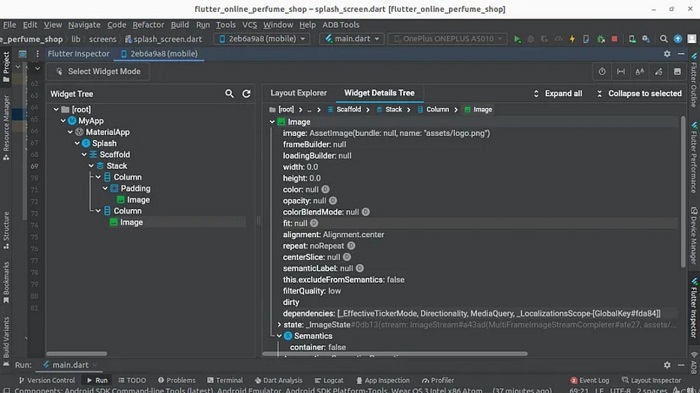
Task: Expand the state: _ImageState row
Action: [x=279, y=325]
